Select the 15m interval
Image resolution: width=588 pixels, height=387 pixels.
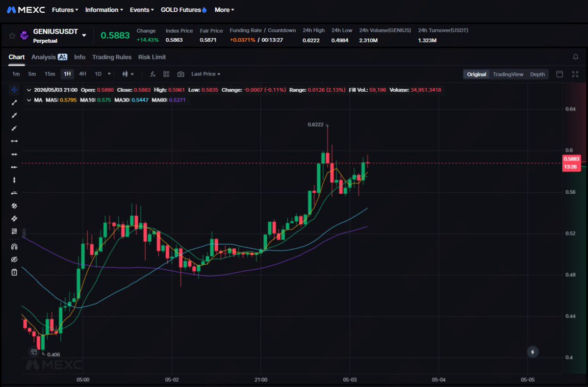point(50,74)
